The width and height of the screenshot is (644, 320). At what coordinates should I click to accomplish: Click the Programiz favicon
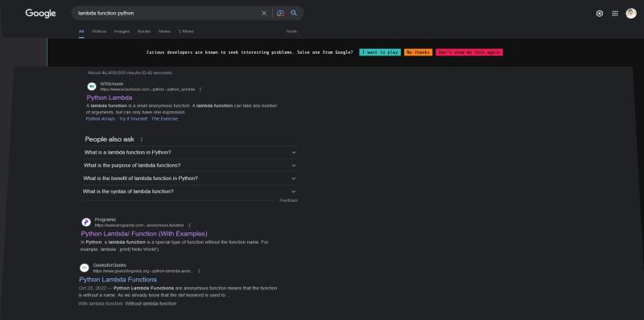click(x=86, y=222)
